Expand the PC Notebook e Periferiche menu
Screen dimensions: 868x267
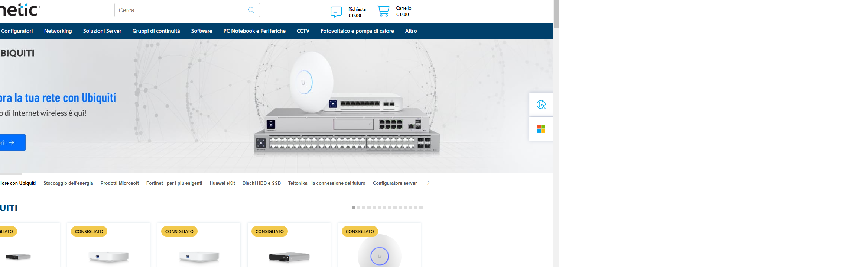point(254,31)
